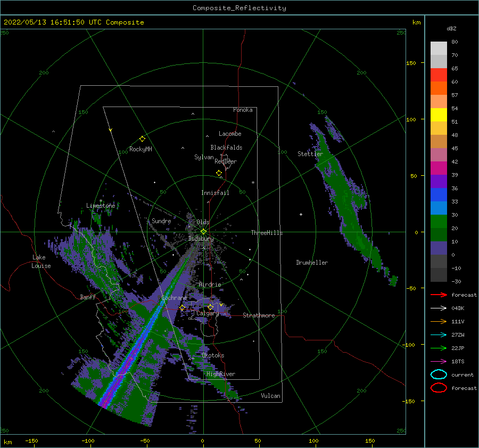Click the Vulcan town label

tap(270, 396)
